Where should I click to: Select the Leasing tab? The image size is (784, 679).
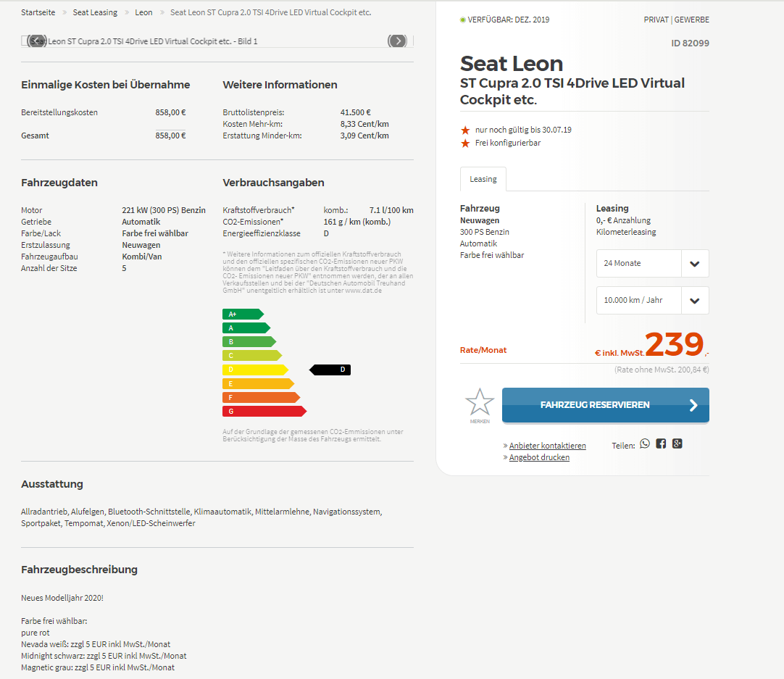[483, 179]
